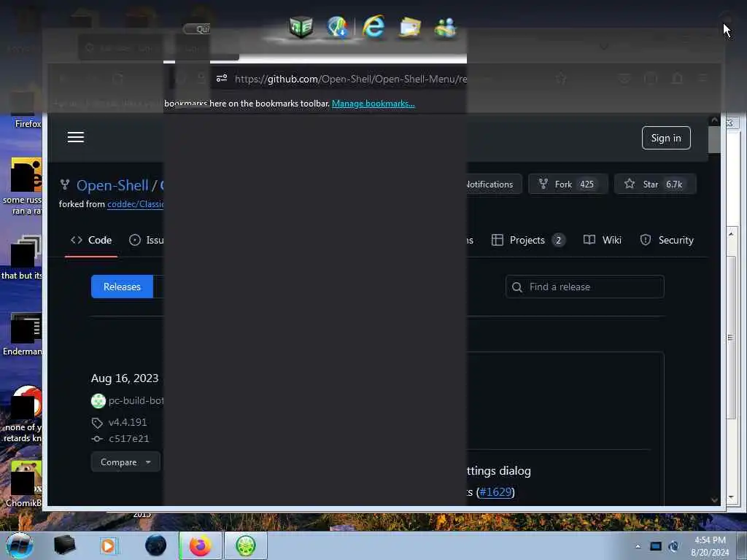The height and width of the screenshot is (560, 747).
Task: Click the Projects counter '2'
Action: (558, 240)
